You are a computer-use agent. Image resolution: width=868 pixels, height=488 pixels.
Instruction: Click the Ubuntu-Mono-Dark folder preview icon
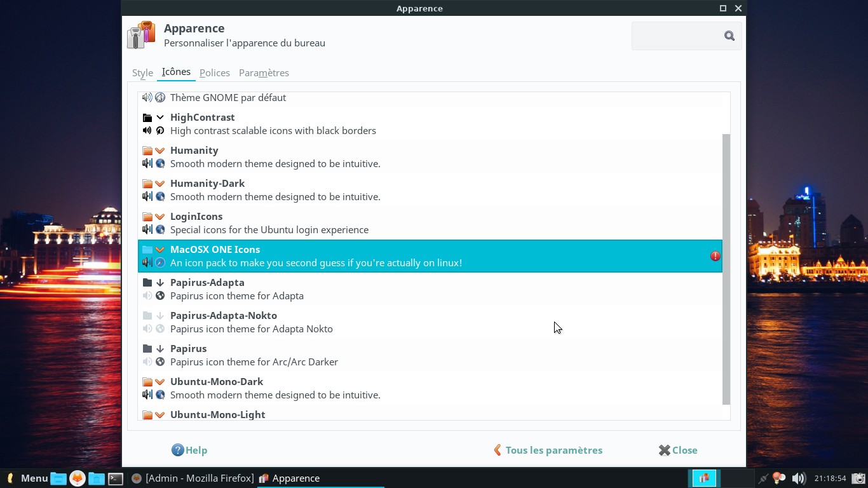147,382
